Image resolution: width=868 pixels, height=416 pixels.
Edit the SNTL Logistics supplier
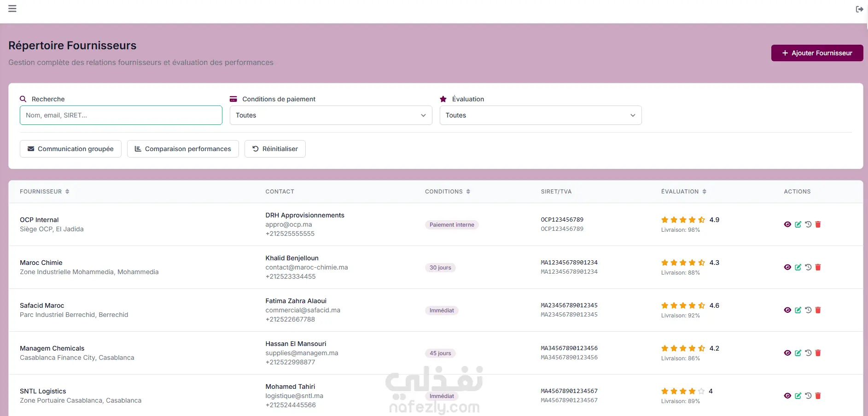tap(798, 396)
